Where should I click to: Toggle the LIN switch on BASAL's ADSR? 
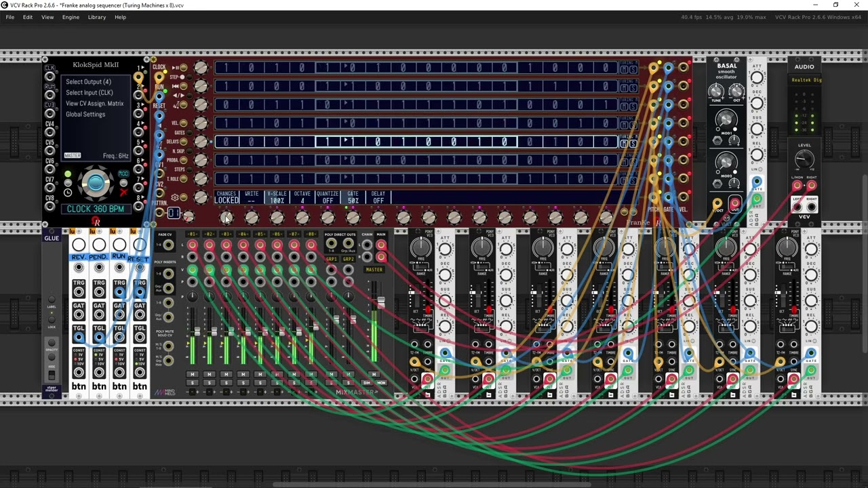[x=760, y=169]
